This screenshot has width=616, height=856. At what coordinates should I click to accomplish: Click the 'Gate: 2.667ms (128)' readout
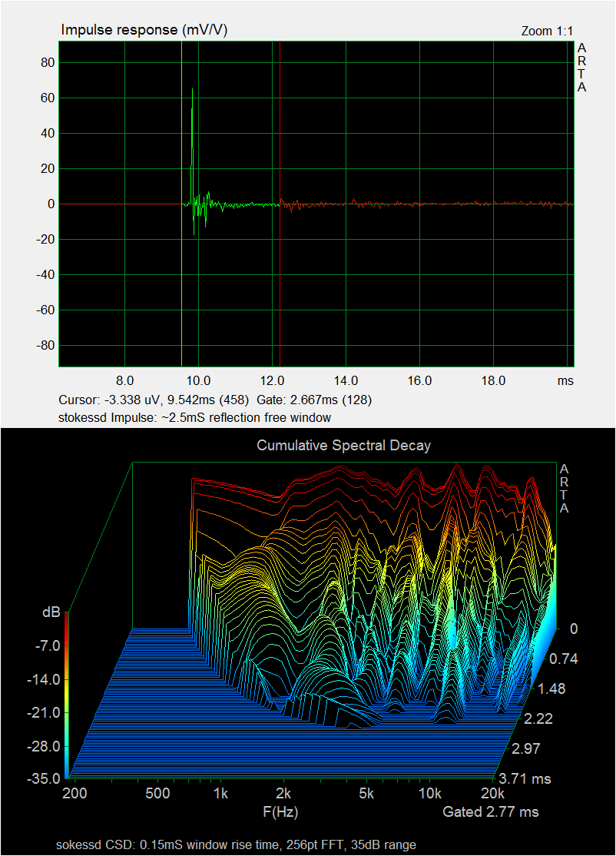[x=313, y=400]
